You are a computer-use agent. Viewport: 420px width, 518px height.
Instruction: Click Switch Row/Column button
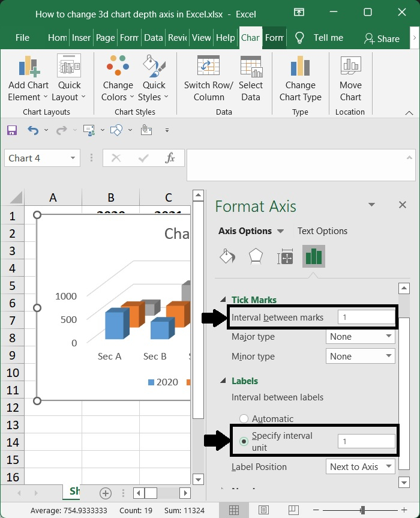(x=208, y=79)
